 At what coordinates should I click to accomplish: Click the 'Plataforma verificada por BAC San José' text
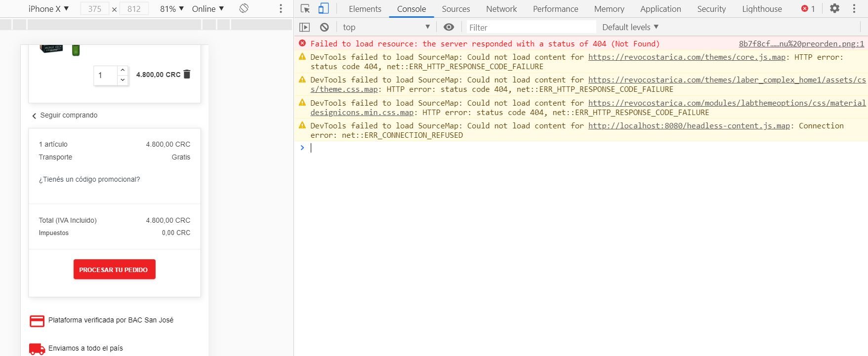click(x=111, y=320)
